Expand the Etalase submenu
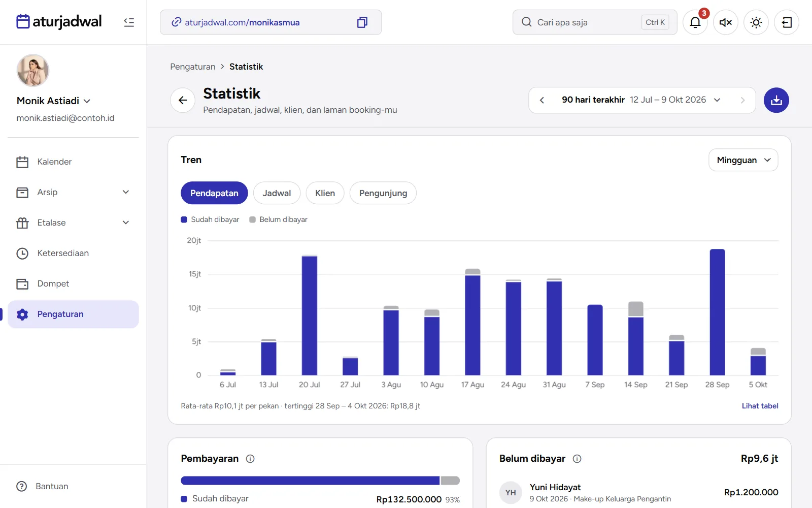 [126, 223]
